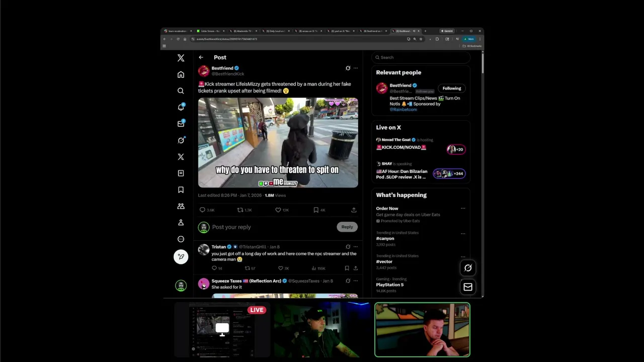The height and width of the screenshot is (362, 644).
Task: Open floating Messages drawer button
Action: 468,287
